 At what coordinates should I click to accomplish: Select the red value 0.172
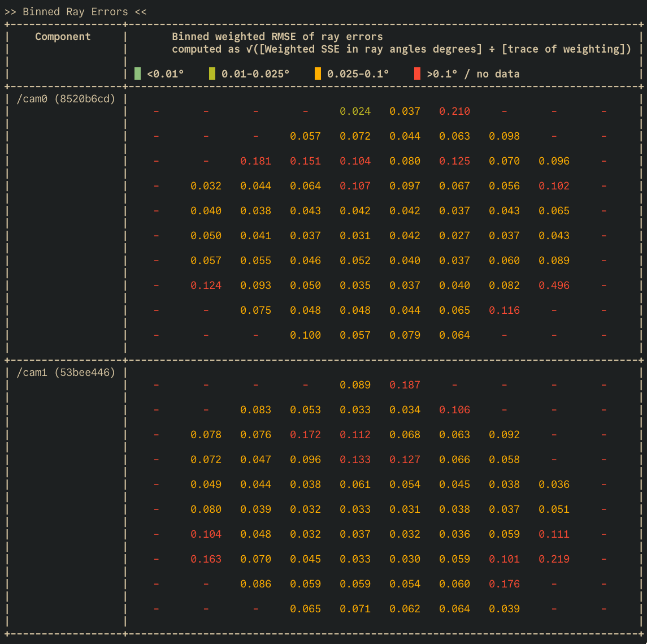pyautogui.click(x=305, y=435)
